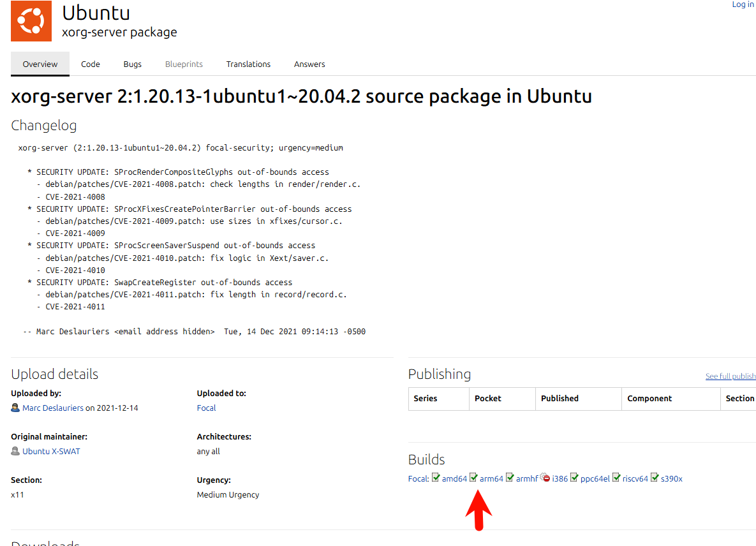
Task: Select the Blueprints tab
Action: (184, 64)
